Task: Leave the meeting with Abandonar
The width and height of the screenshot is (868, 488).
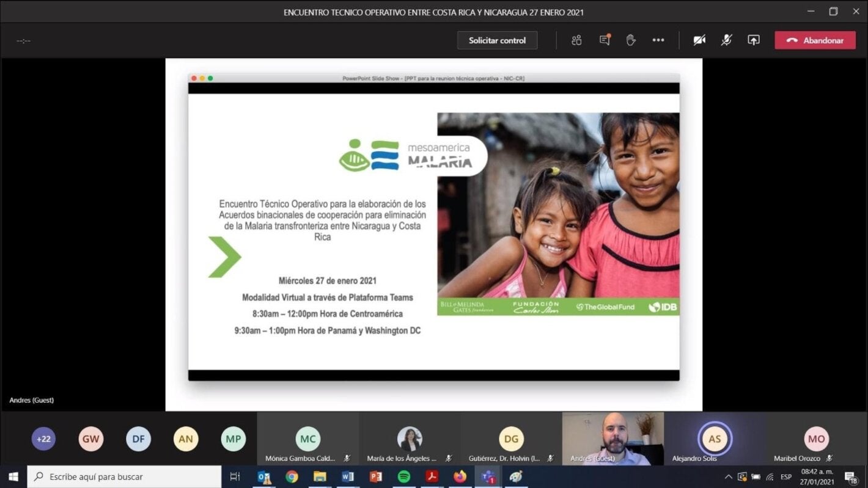Action: click(x=815, y=40)
